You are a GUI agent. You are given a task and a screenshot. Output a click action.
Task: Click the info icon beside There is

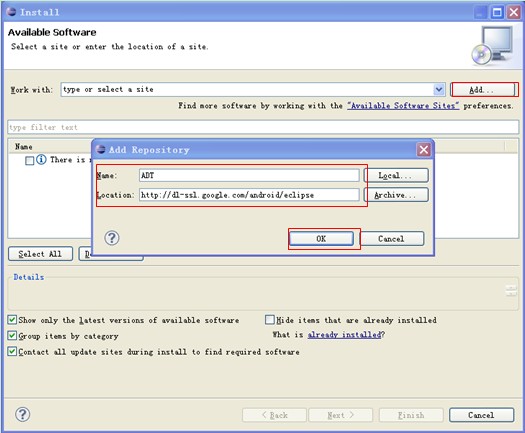click(x=41, y=159)
